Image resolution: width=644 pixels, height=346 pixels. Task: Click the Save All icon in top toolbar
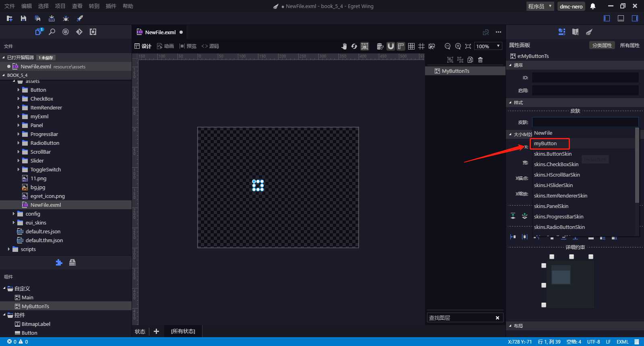tap(37, 19)
